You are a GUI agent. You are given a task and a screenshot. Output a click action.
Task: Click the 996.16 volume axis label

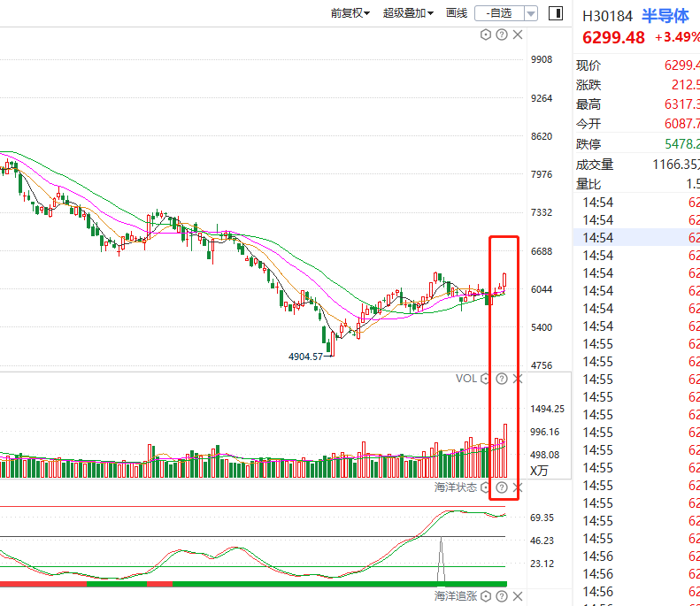(544, 432)
